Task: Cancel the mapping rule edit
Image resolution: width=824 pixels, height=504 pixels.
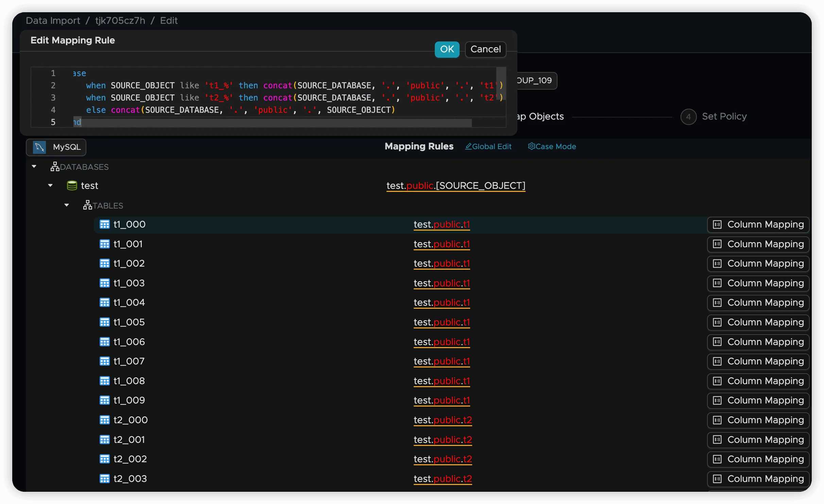Action: (485, 50)
